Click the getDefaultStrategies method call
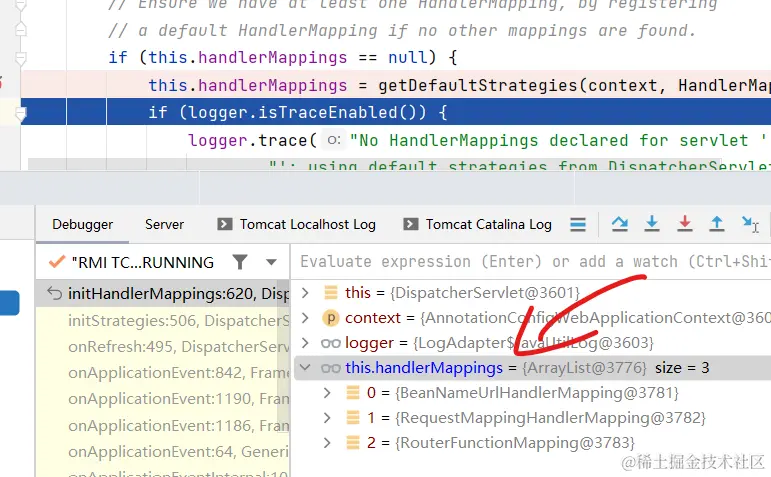This screenshot has height=477, width=771. tap(478, 86)
